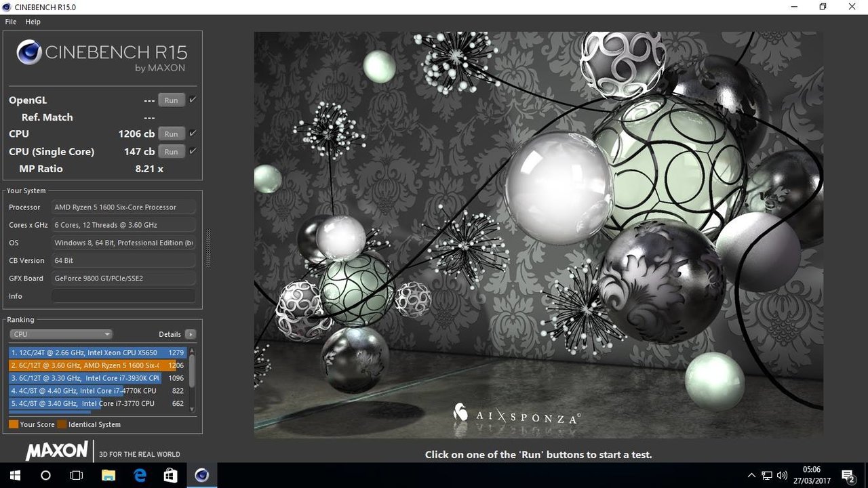This screenshot has width=868, height=488.
Task: Open the Help menu
Action: coord(33,22)
